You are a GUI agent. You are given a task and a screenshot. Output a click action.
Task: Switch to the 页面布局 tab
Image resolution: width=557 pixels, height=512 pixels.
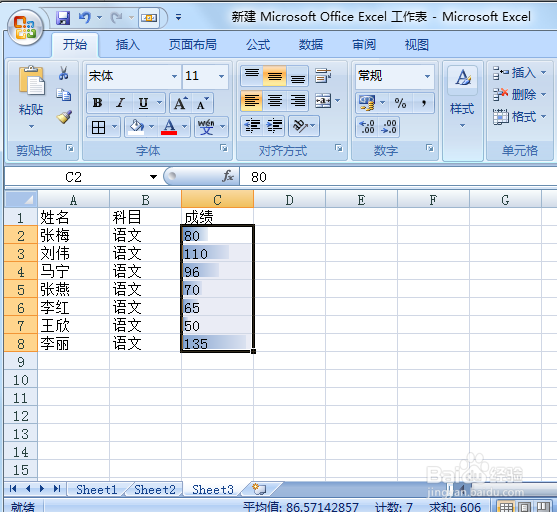193,45
